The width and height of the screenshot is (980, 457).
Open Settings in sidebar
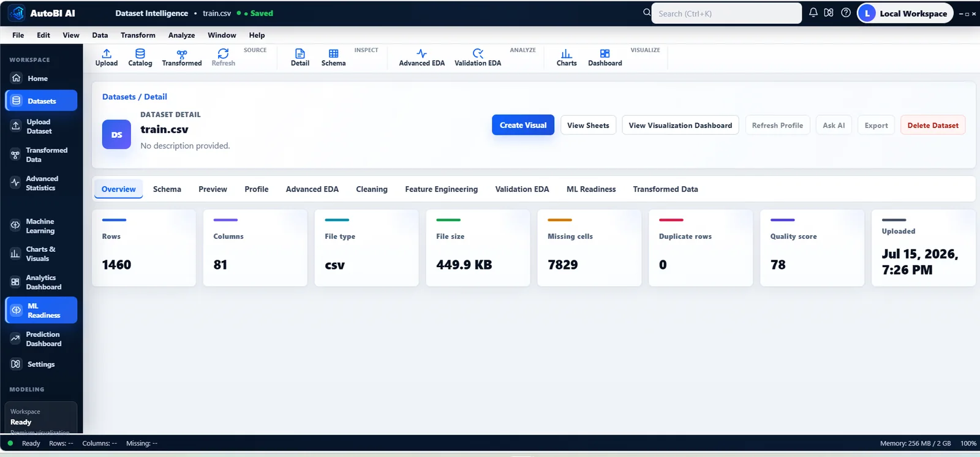41,364
